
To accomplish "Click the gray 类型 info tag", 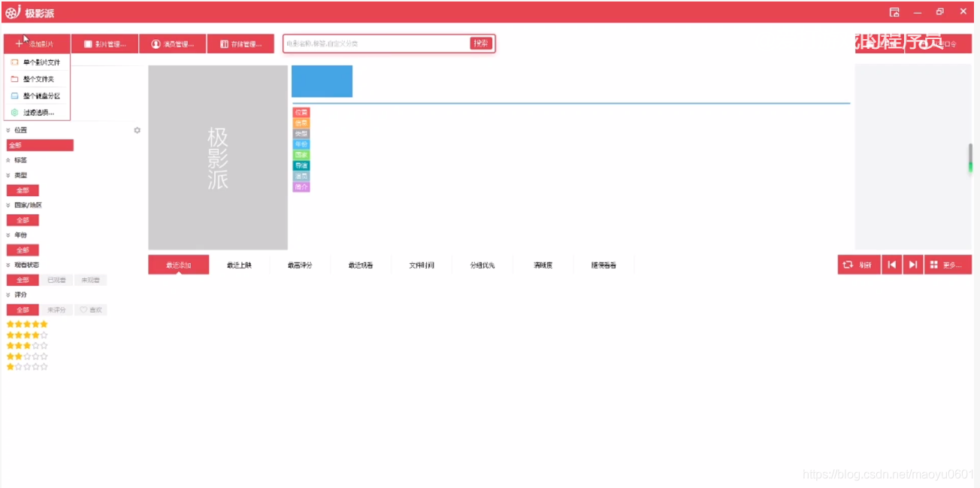I will (301, 133).
